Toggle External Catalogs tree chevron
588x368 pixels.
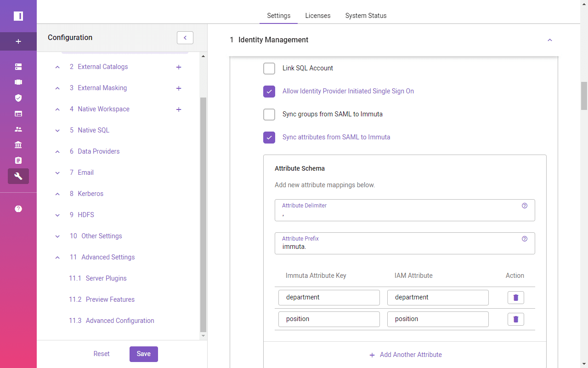click(x=57, y=67)
